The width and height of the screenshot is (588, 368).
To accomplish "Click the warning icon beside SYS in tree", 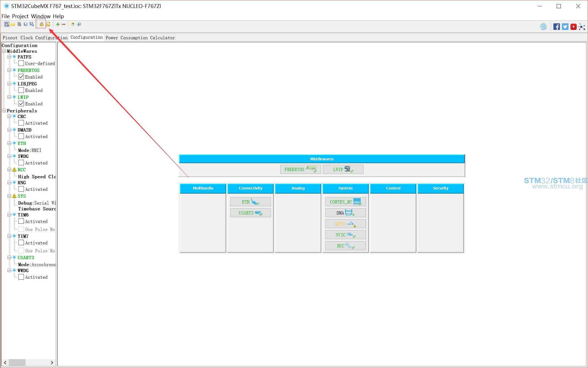I will coord(14,196).
